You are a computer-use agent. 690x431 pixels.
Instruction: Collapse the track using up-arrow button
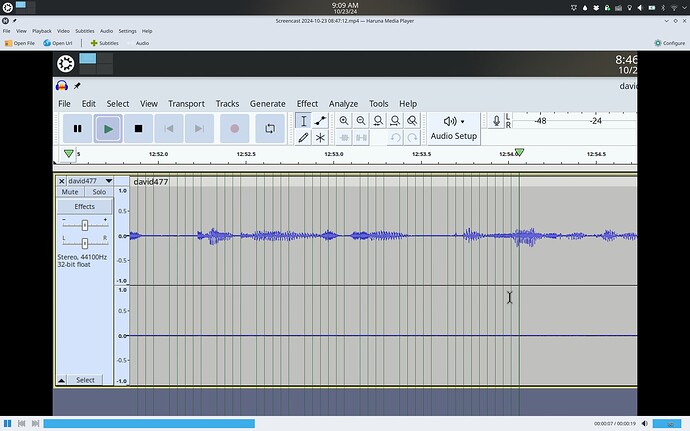click(x=62, y=380)
